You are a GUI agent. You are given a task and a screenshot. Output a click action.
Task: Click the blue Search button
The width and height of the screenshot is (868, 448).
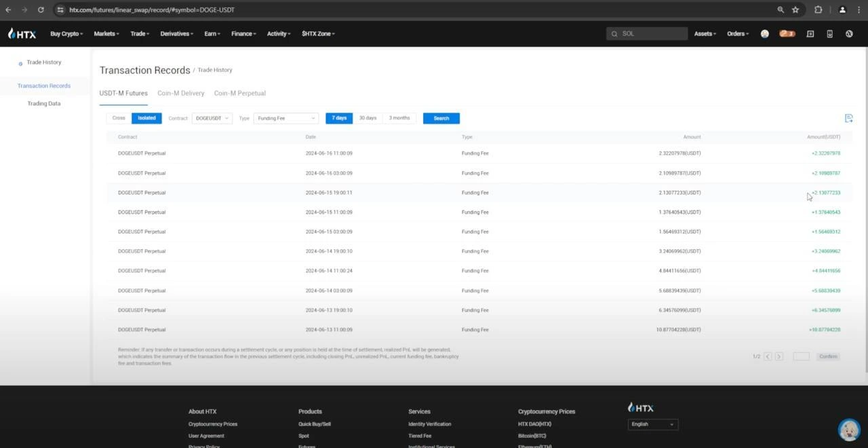pos(441,118)
